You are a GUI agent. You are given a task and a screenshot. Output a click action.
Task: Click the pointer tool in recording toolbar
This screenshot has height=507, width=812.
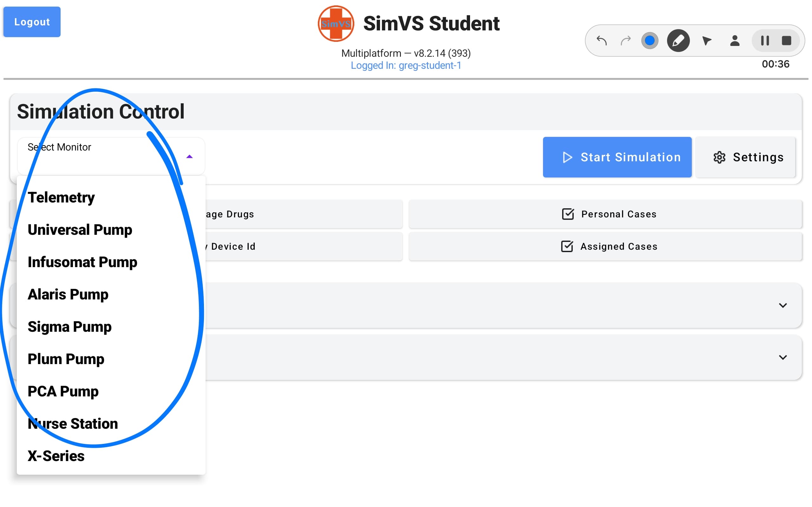point(707,40)
